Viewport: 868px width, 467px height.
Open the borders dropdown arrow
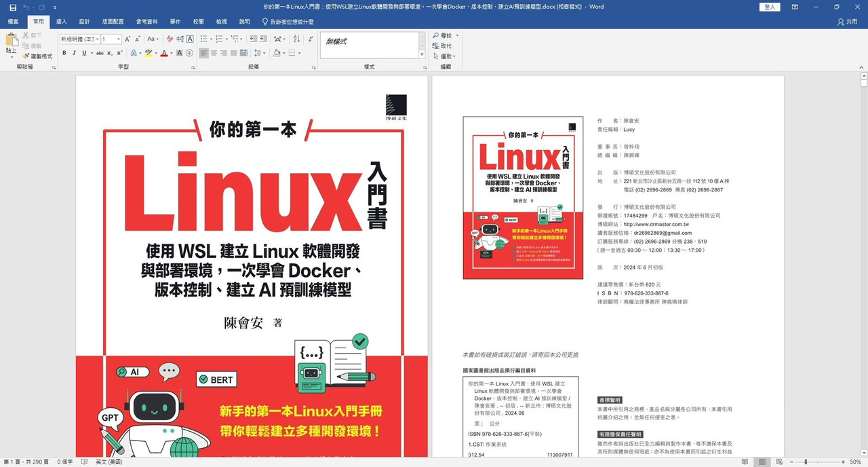point(300,53)
